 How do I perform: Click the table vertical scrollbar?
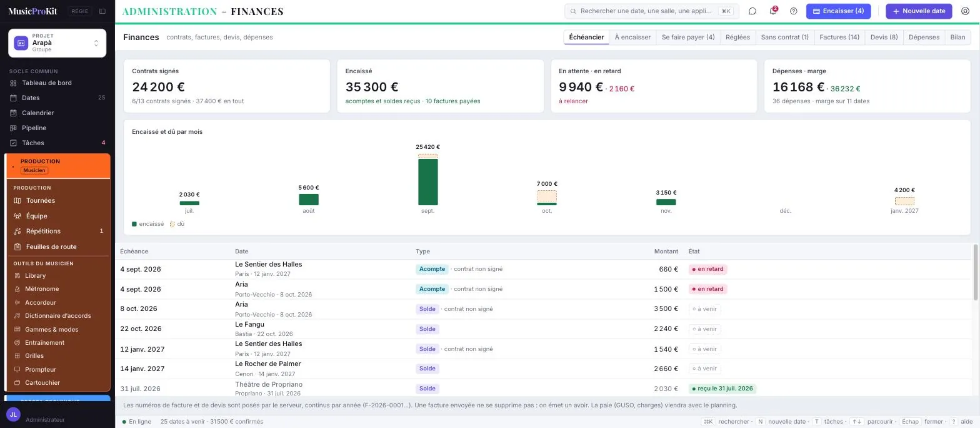click(976, 272)
